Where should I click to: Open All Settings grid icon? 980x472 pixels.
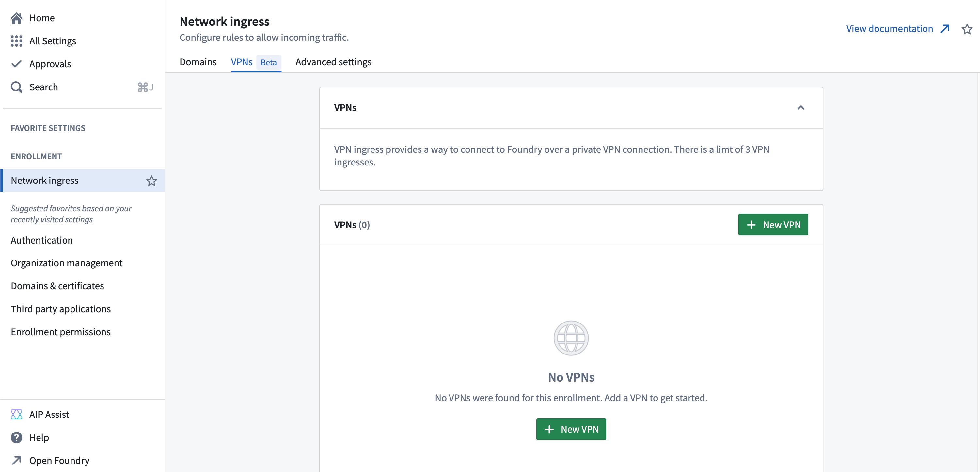(16, 41)
